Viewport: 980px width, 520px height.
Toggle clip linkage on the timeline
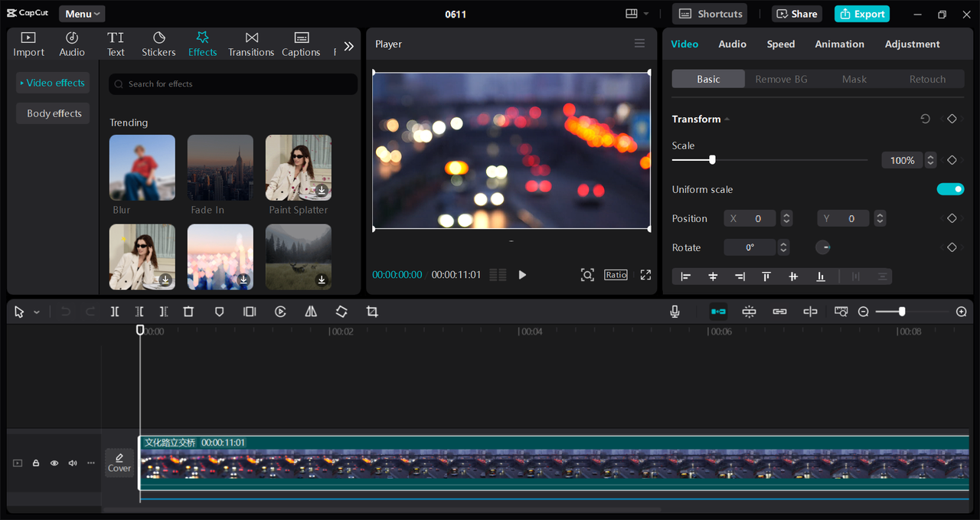click(779, 312)
